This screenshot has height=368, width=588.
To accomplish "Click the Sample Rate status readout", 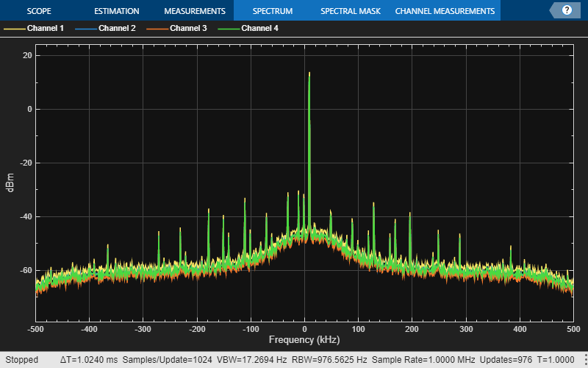I will click(x=421, y=360).
